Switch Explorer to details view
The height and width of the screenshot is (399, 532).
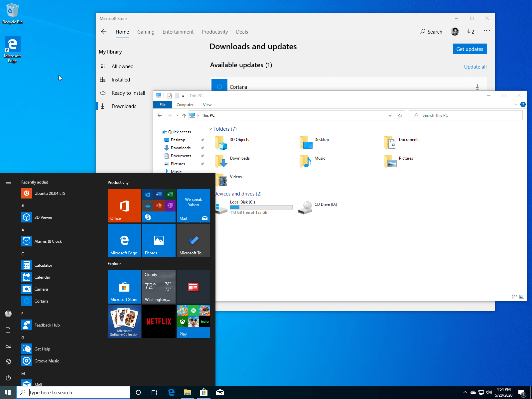coord(514,297)
